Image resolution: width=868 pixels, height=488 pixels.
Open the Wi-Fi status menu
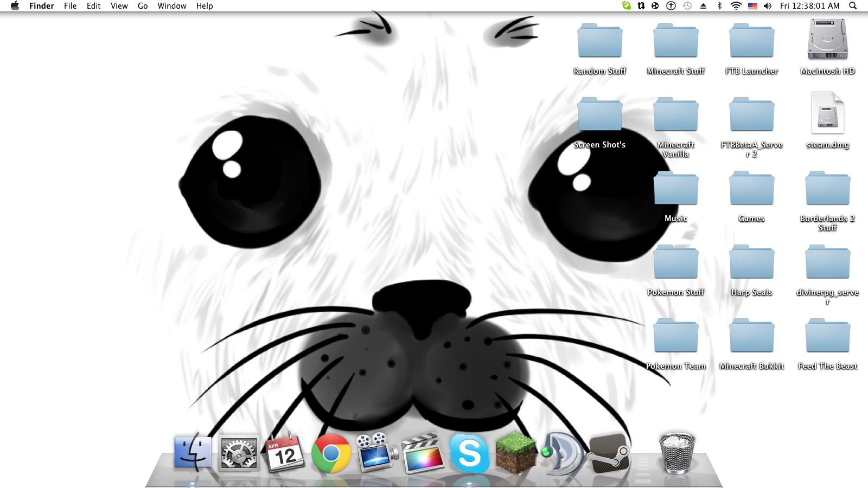pyautogui.click(x=736, y=6)
